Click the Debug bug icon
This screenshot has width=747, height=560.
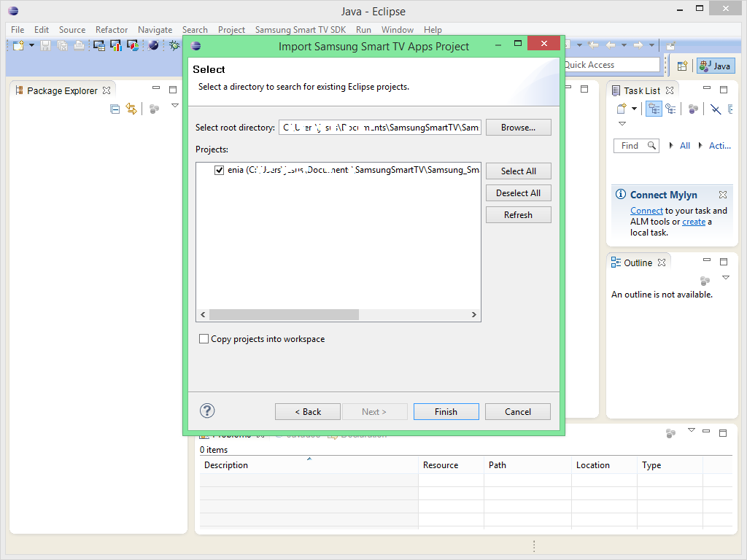point(175,46)
